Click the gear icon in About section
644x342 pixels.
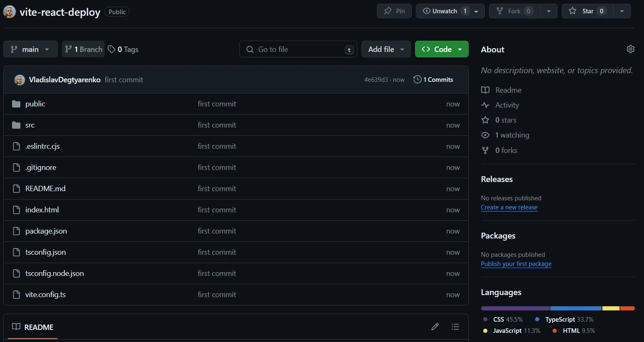tap(630, 49)
